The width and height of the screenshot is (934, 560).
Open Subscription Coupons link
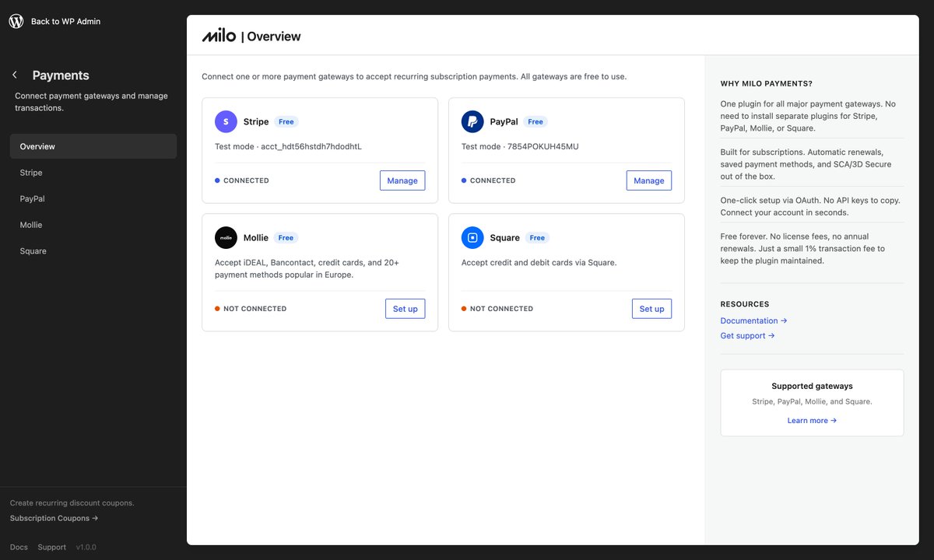click(x=54, y=518)
